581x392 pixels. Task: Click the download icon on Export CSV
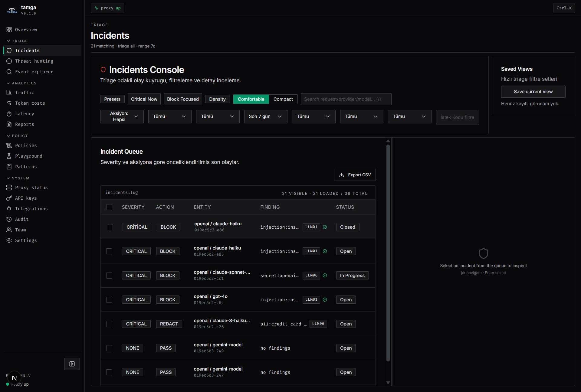pos(342,175)
